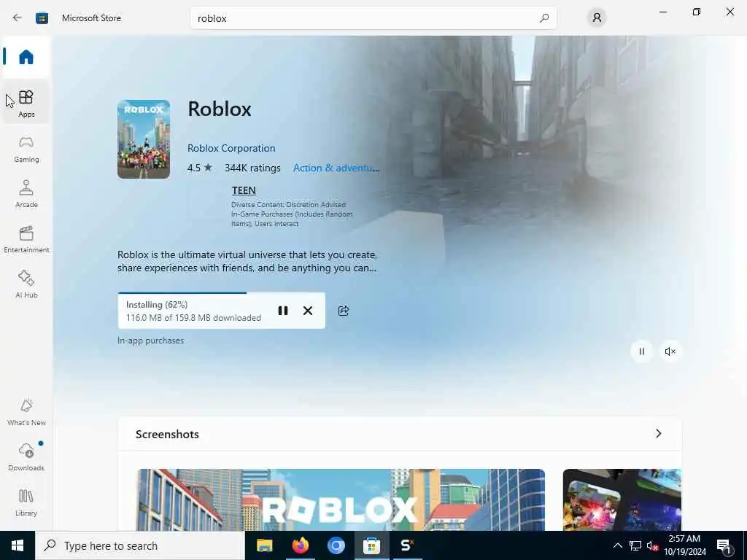Image resolution: width=747 pixels, height=560 pixels.
Task: Click in the search box containing roblox
Action: click(x=373, y=18)
